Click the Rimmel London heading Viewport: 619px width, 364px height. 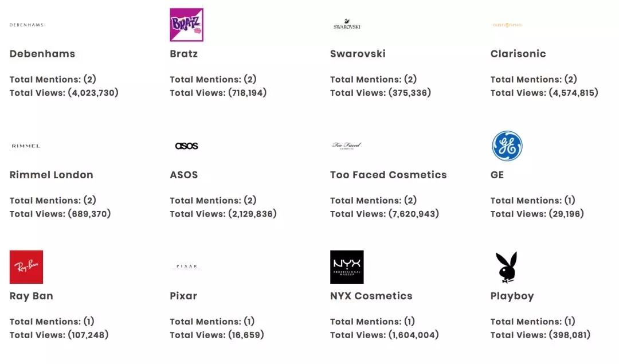(x=51, y=175)
